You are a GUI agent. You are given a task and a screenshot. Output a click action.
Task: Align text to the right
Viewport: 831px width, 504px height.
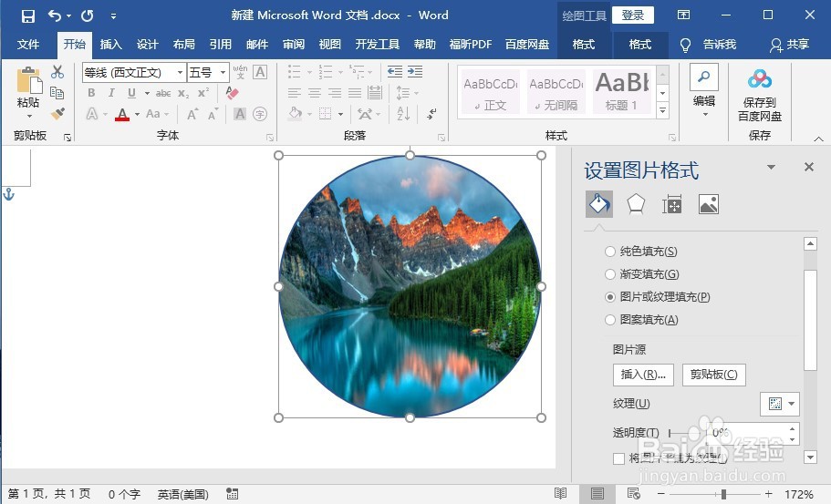pyautogui.click(x=335, y=93)
